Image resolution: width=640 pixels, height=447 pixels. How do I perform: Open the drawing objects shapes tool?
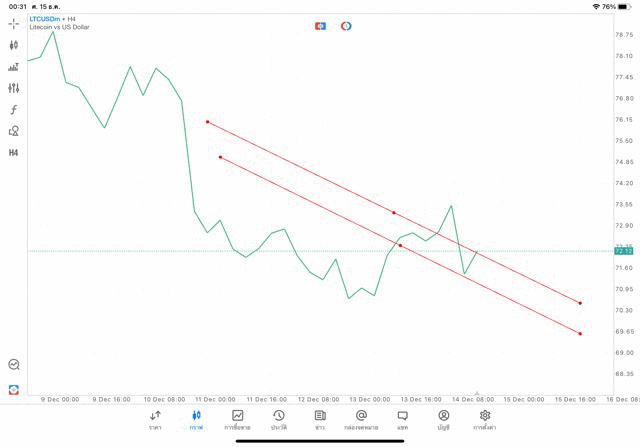(x=14, y=131)
